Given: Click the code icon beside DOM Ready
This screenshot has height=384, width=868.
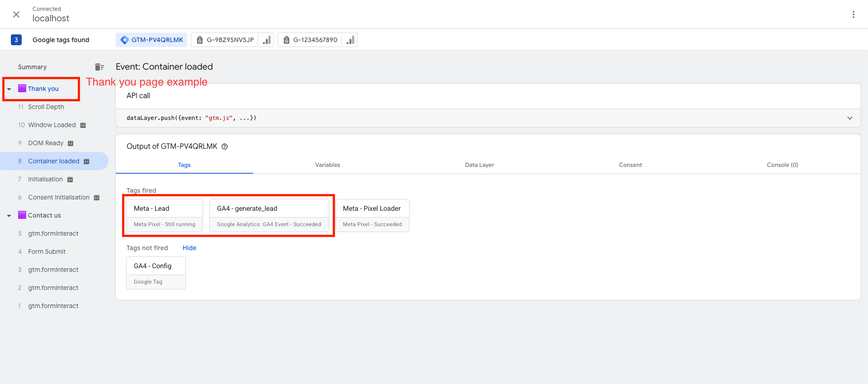Looking at the screenshot, I should (x=71, y=143).
